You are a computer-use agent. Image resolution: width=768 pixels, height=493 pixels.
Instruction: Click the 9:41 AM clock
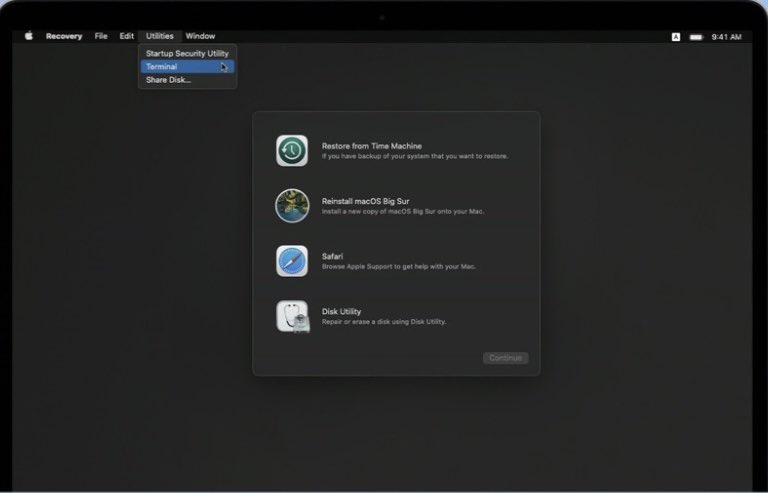tap(726, 37)
